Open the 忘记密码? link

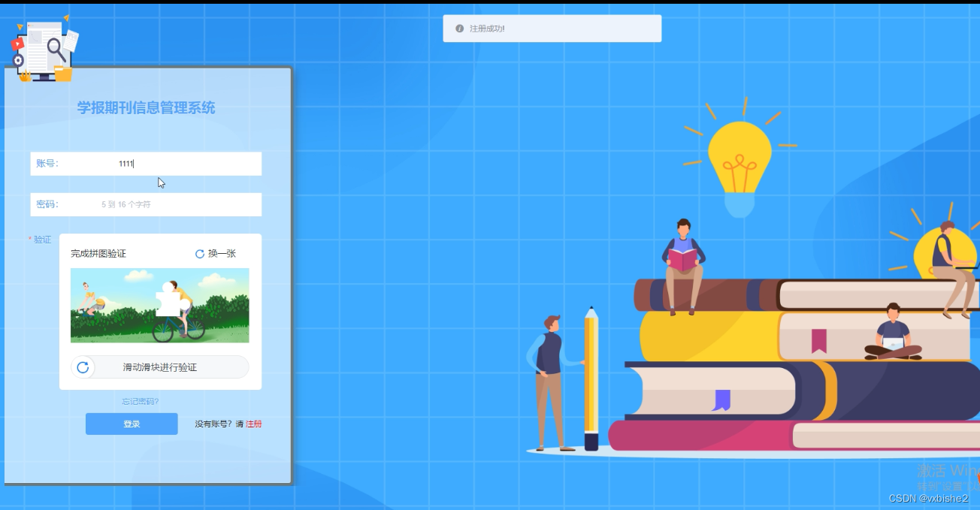tap(141, 402)
